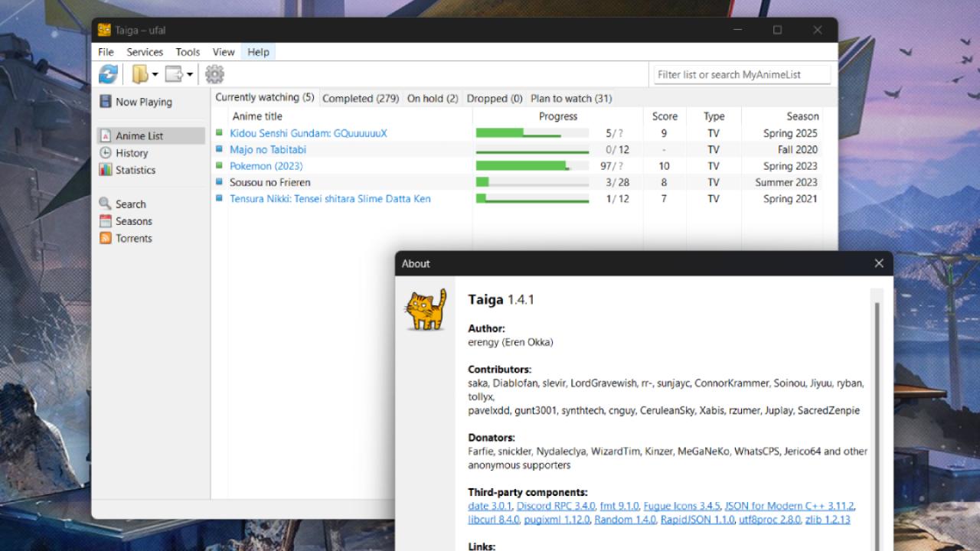The height and width of the screenshot is (551, 980).
Task: Open the pugixml 1.12.0 link
Action: tap(557, 520)
